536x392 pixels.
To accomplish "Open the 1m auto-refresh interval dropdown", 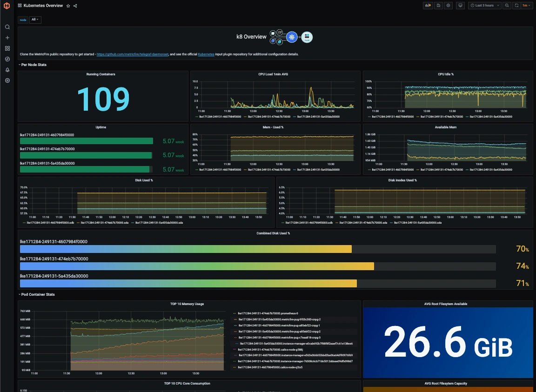I will [x=527, y=6].
